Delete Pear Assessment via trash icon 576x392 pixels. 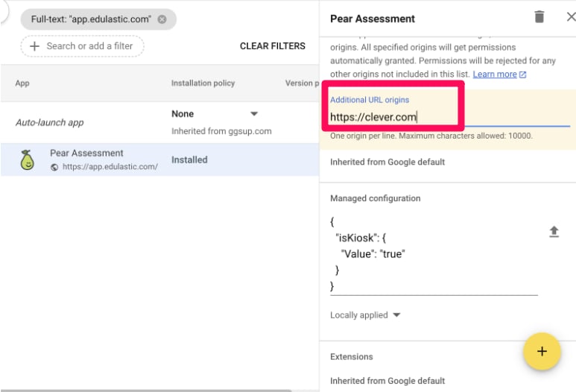click(x=539, y=17)
